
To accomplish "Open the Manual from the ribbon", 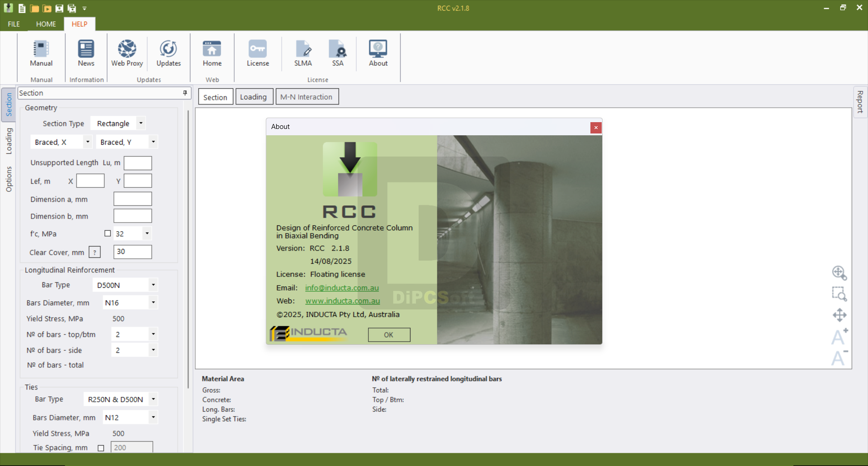I will point(41,53).
